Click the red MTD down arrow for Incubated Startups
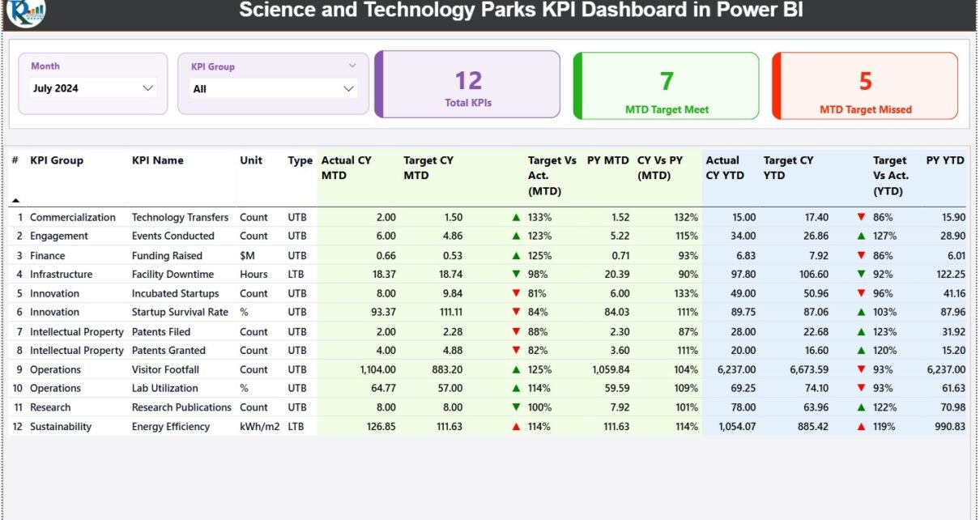Viewport: 980px width, 520px height. (516, 294)
